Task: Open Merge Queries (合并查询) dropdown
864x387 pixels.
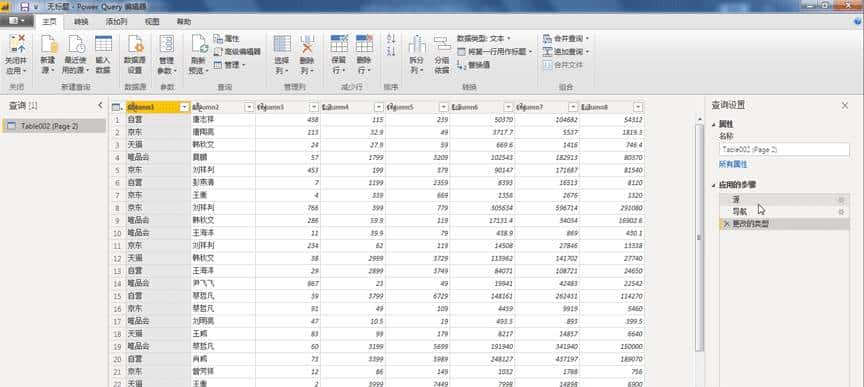Action: 566,39
